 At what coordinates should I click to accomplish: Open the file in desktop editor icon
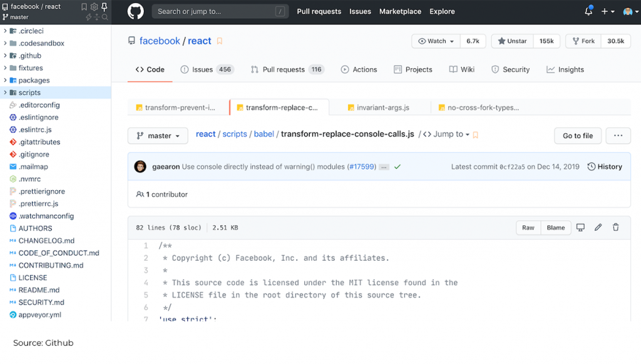tap(580, 228)
